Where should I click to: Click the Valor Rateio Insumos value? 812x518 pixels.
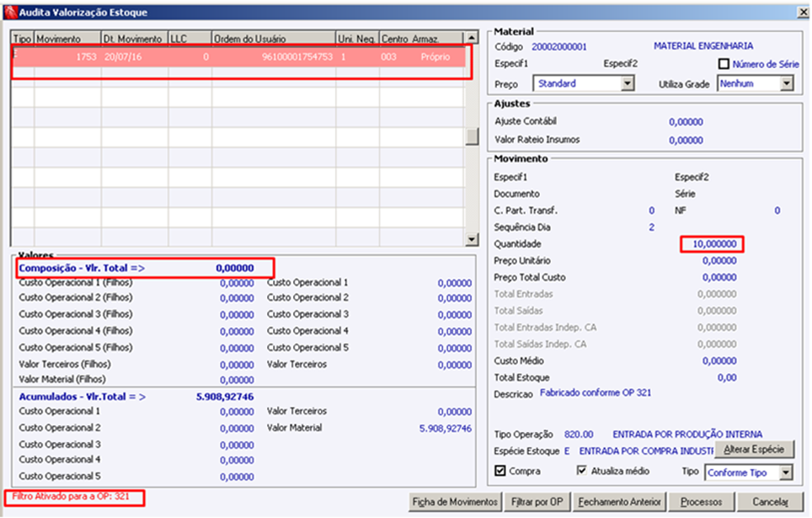point(686,140)
